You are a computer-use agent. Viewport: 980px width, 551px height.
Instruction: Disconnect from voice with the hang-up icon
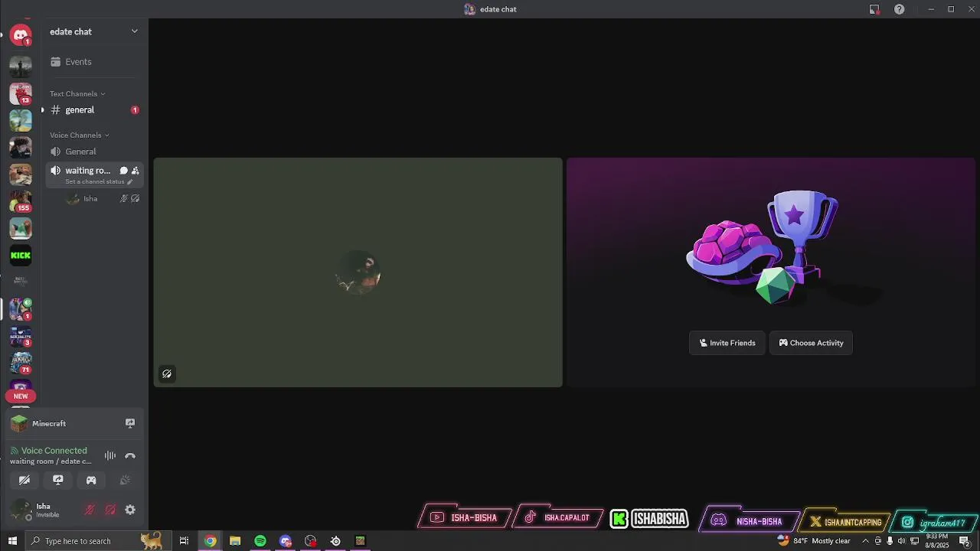(130, 456)
